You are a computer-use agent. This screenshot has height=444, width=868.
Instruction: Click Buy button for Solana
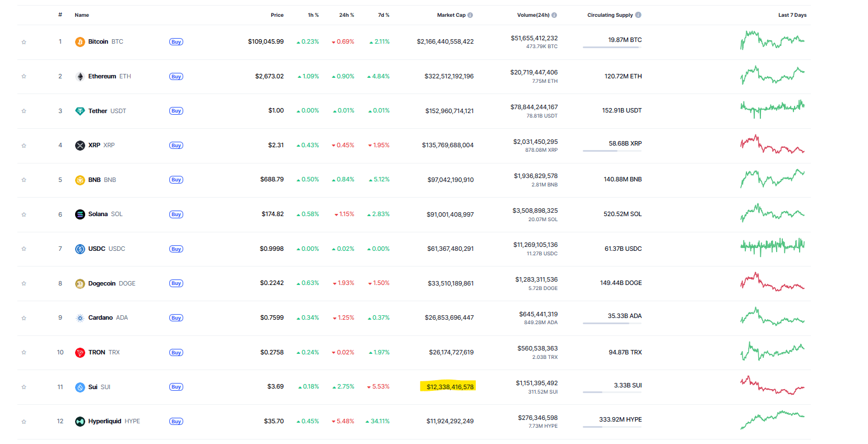click(x=176, y=214)
